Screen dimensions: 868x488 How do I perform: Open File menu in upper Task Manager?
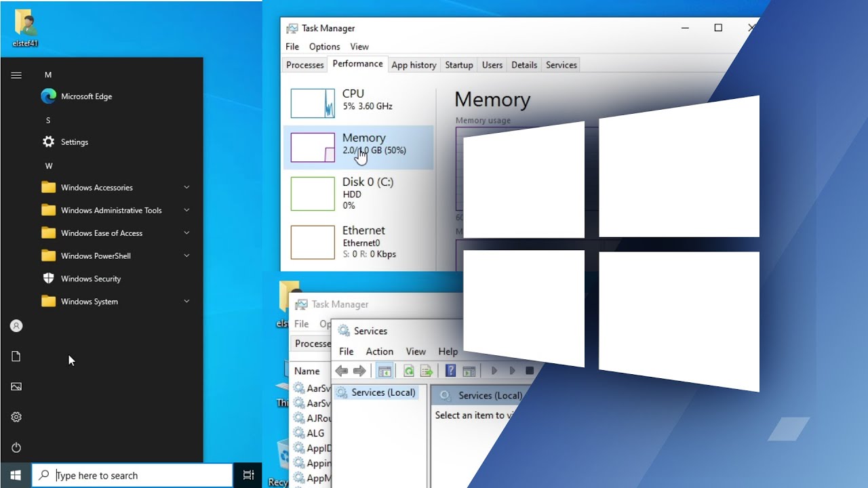pyautogui.click(x=292, y=47)
